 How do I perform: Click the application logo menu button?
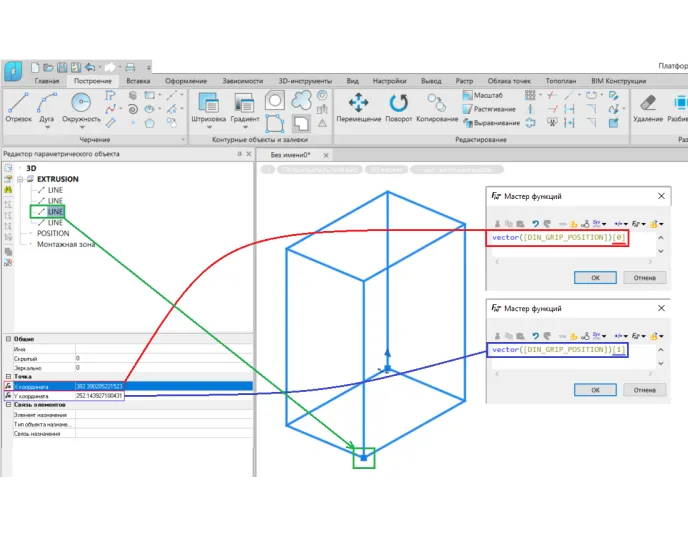click(13, 71)
